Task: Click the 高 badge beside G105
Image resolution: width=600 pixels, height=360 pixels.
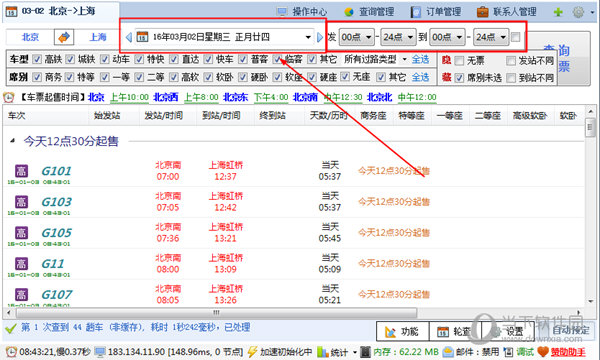Action: [21, 233]
